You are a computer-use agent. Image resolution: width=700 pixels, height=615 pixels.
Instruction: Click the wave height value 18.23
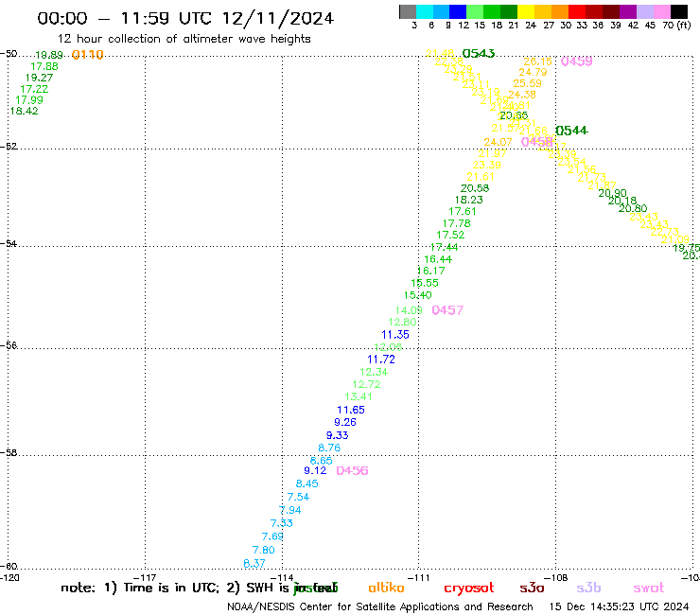[469, 200]
